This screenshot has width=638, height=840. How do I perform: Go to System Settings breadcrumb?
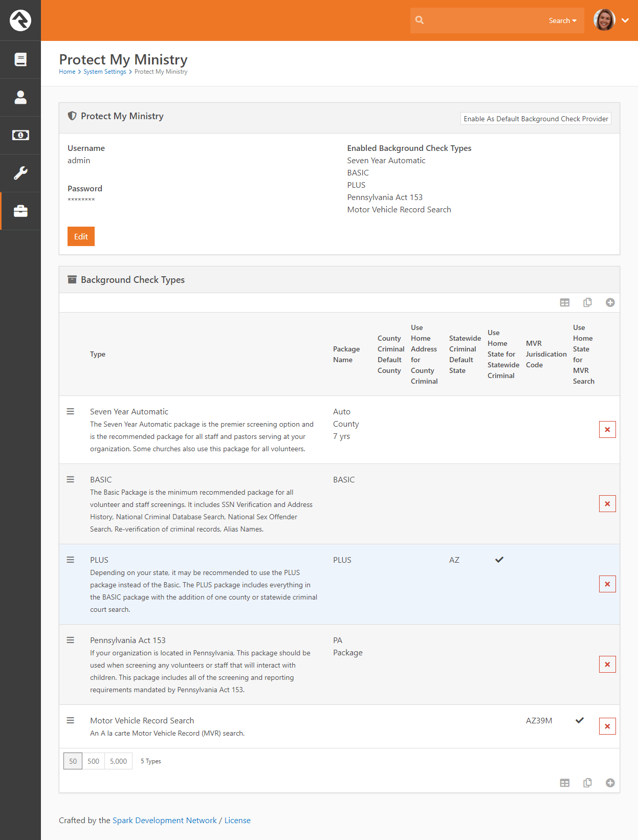[105, 72]
